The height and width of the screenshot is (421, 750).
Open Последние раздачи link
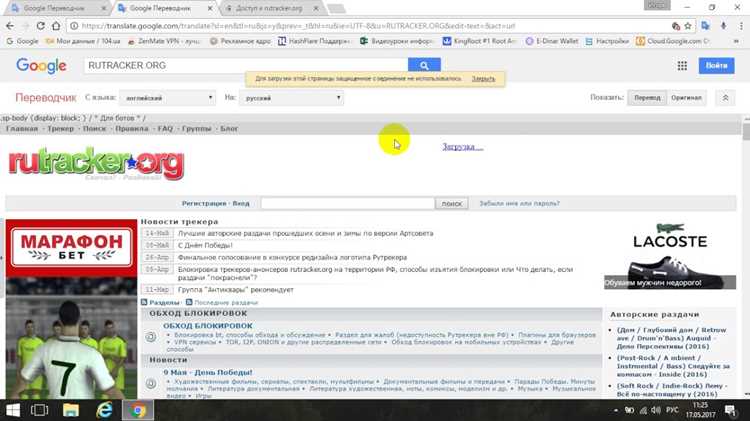tap(226, 302)
